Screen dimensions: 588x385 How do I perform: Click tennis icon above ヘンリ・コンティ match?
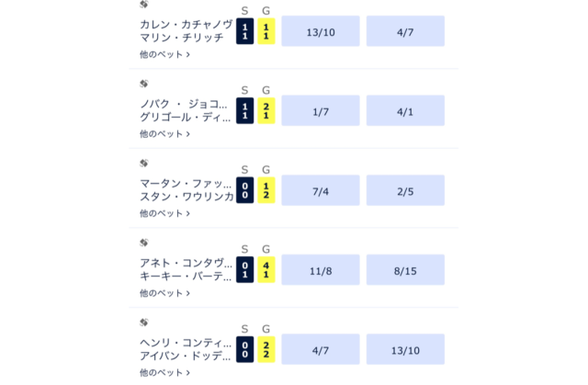143,323
